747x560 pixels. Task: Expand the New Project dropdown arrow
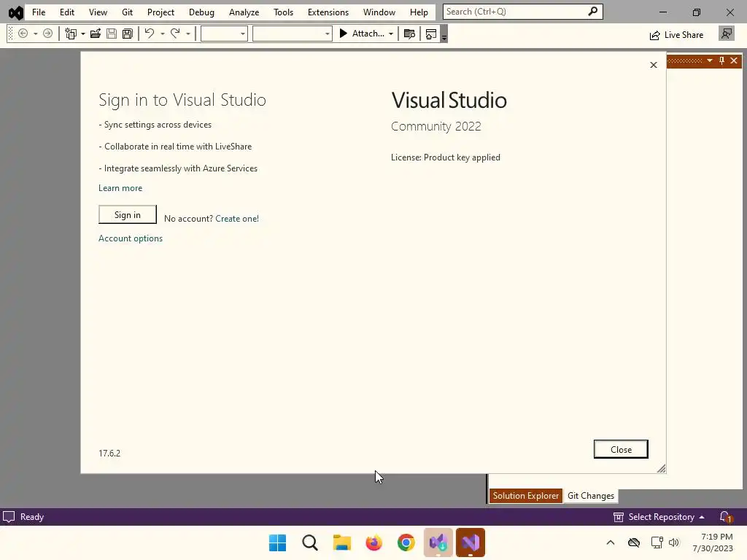tap(83, 34)
